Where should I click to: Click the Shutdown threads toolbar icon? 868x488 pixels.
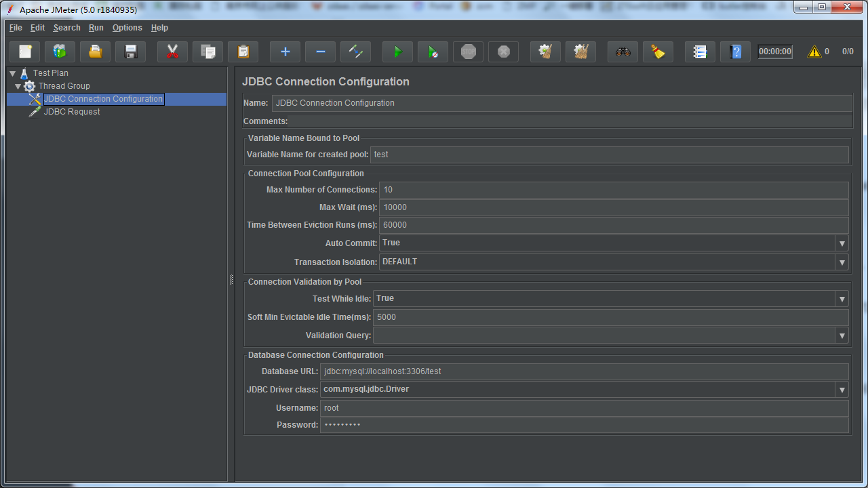click(503, 52)
